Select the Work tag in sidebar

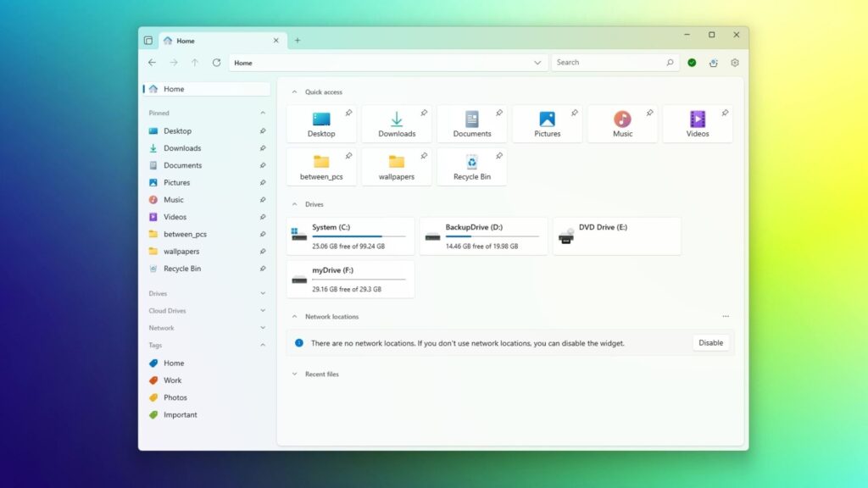point(173,380)
